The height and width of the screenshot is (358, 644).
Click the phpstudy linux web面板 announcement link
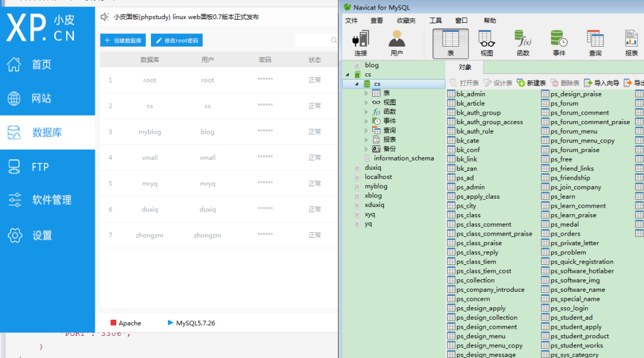(186, 17)
